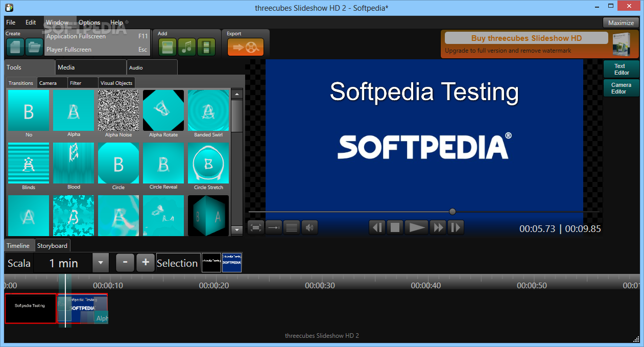Switch to the Storyboard tab
644x347 pixels.
coord(52,246)
